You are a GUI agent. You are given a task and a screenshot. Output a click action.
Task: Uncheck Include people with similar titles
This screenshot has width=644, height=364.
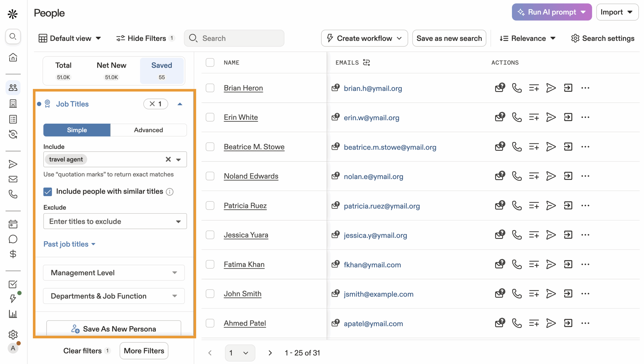48,192
